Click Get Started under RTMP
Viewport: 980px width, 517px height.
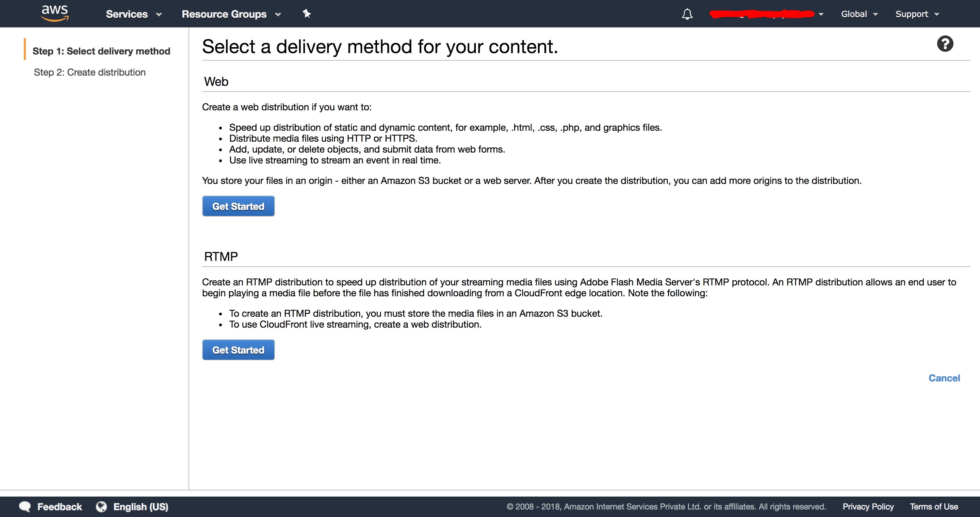coord(238,349)
